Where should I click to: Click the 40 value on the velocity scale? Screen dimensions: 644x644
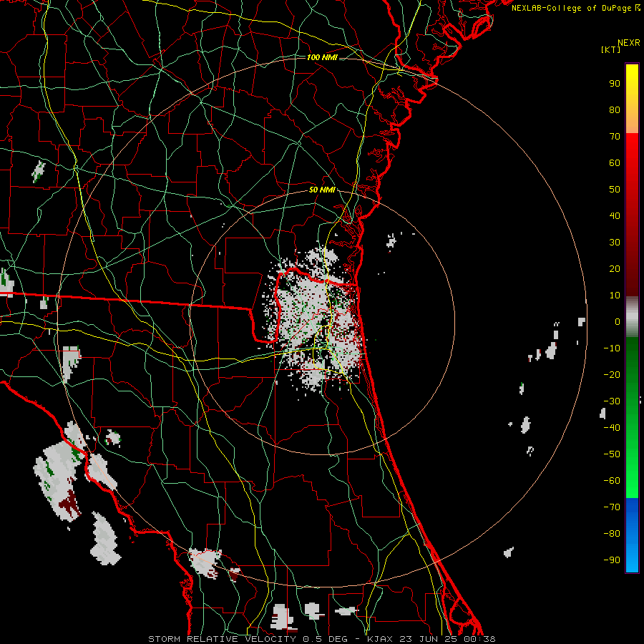615,216
